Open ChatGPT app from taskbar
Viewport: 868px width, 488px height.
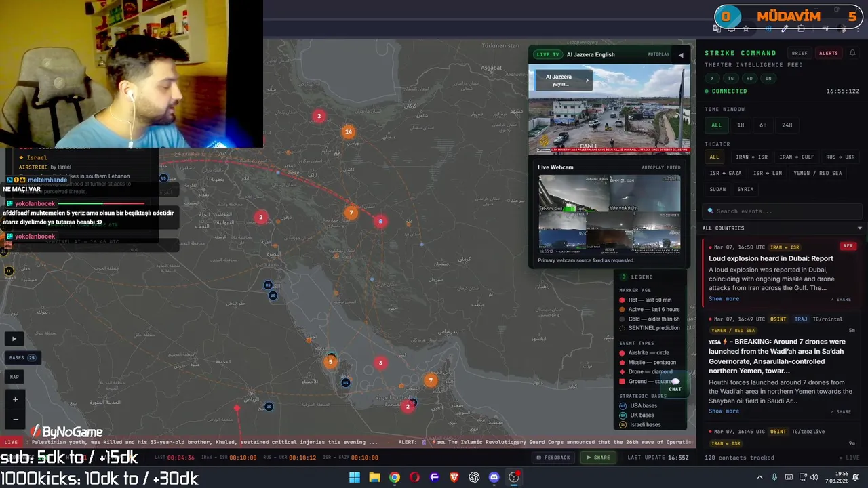coord(474,477)
